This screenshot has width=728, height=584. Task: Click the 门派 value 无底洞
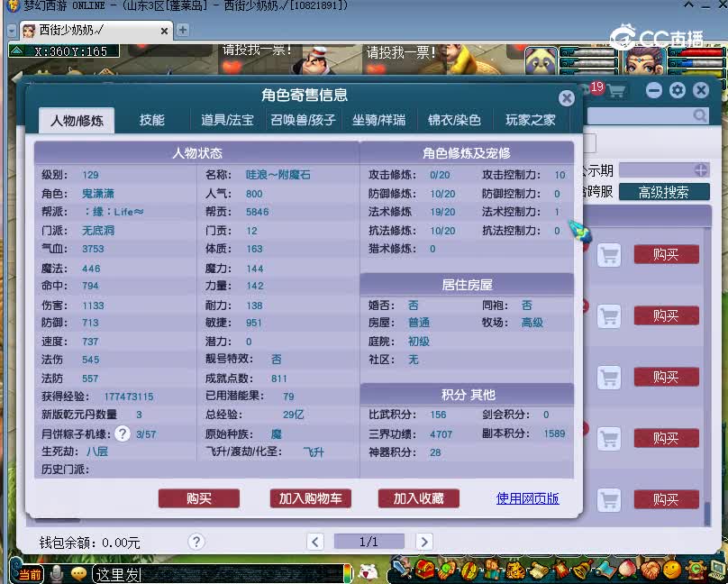(x=98, y=230)
